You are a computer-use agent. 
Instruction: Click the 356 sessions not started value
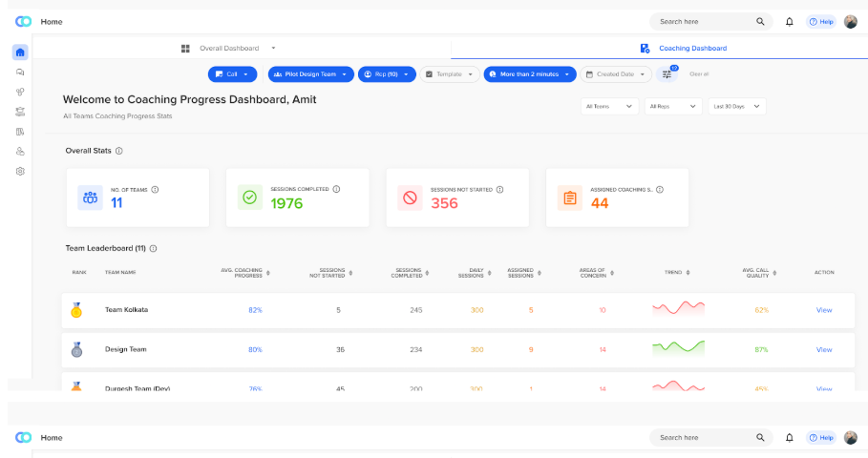point(445,203)
